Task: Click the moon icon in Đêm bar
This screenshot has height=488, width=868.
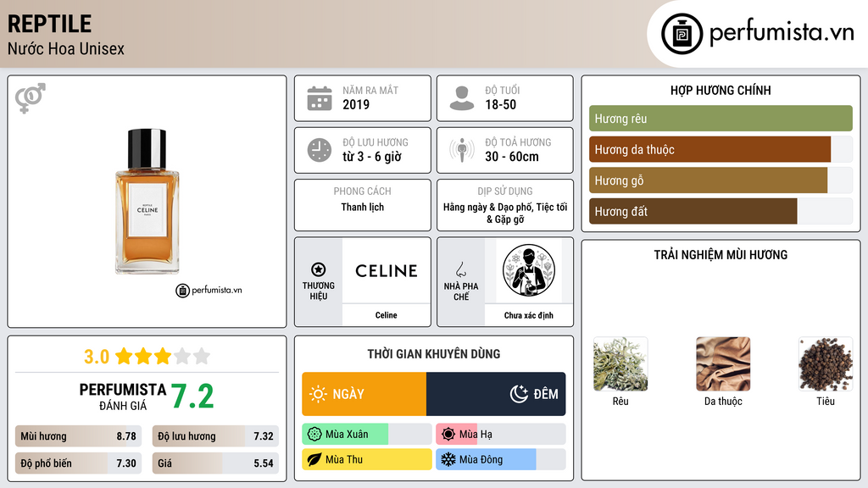Action: click(x=519, y=394)
